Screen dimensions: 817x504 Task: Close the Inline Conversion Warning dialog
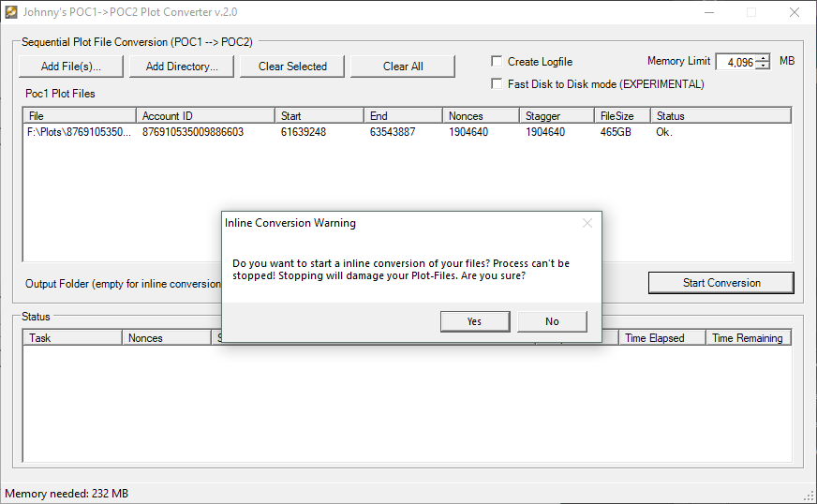click(587, 223)
